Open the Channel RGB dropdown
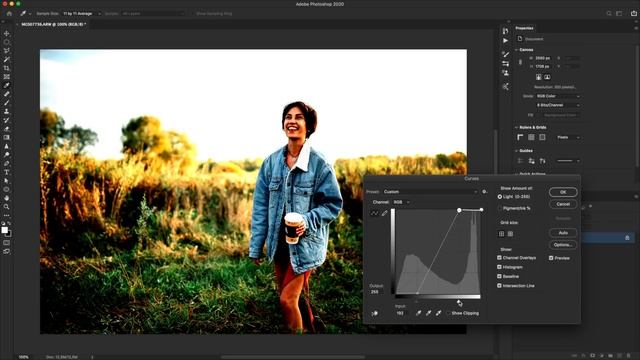Screen dimensions: 640x360 (401, 202)
